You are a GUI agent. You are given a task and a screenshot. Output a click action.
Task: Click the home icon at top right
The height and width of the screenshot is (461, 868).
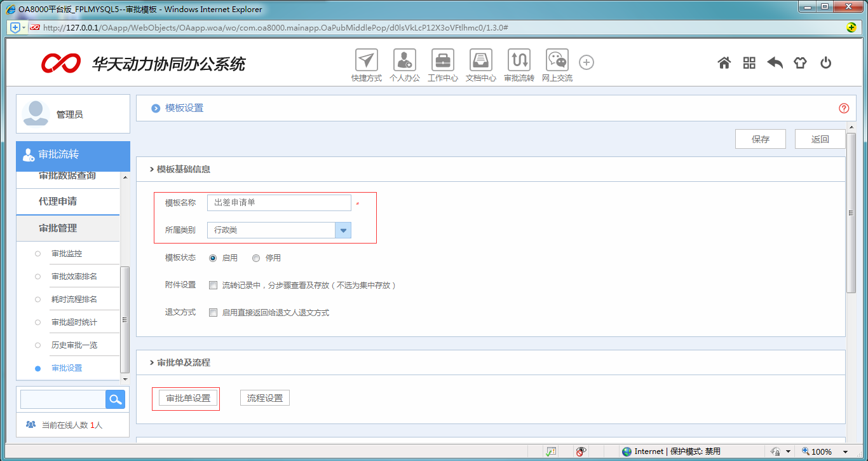tap(724, 62)
